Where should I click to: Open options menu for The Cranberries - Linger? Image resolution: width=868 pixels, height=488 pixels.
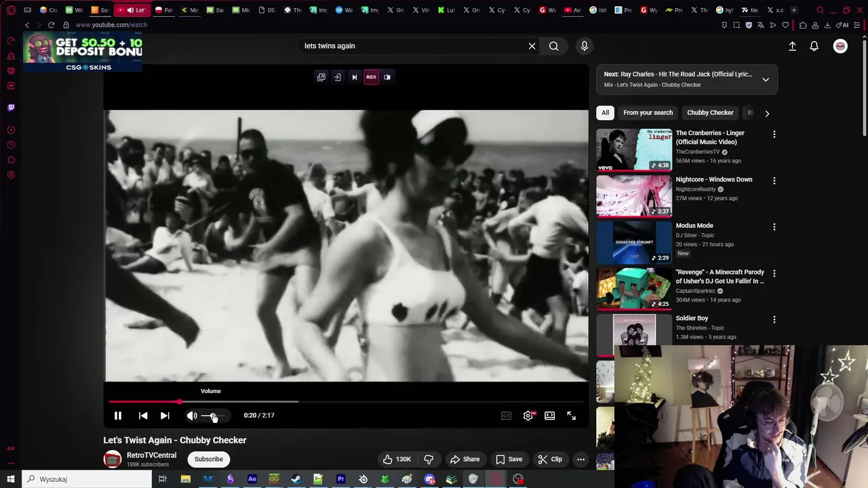(774, 134)
